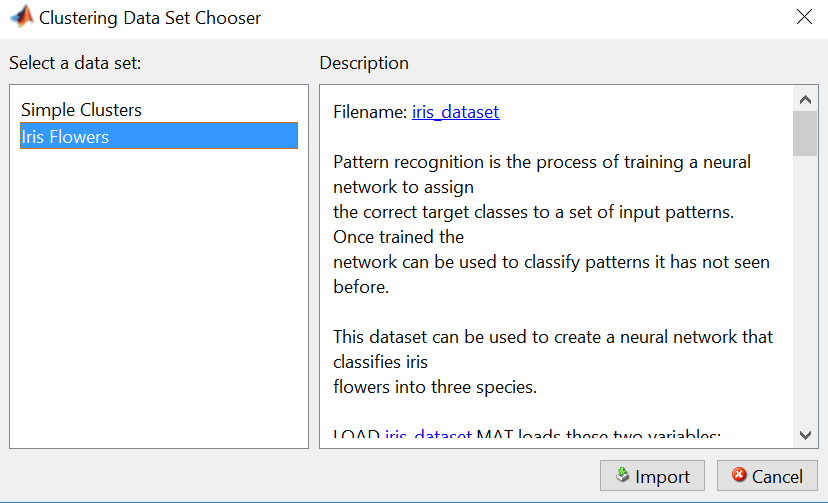The image size is (828, 503).
Task: Click the description scrollbar thumb
Action: (805, 133)
